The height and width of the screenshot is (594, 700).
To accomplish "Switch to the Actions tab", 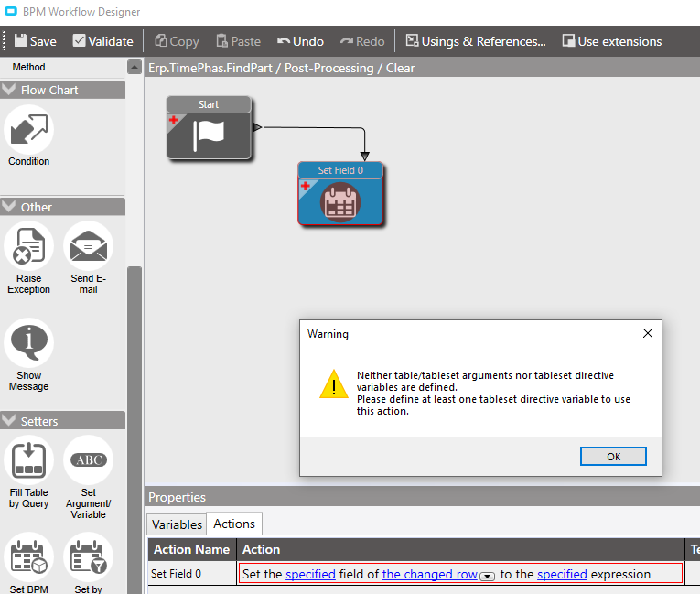I will [234, 524].
